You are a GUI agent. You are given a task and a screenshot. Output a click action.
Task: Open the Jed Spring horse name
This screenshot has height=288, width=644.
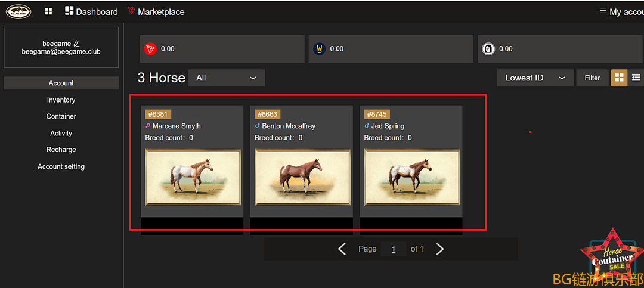coord(388,126)
